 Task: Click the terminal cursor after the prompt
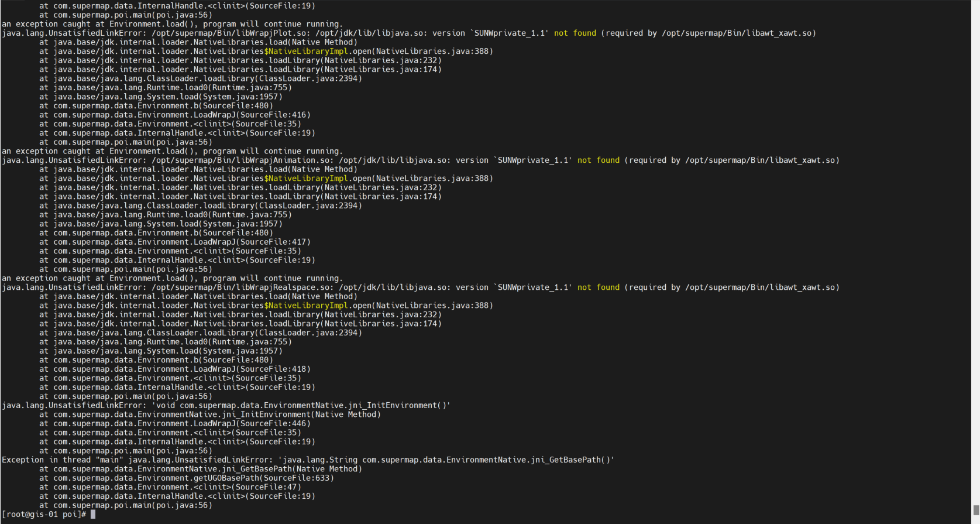coord(92,515)
